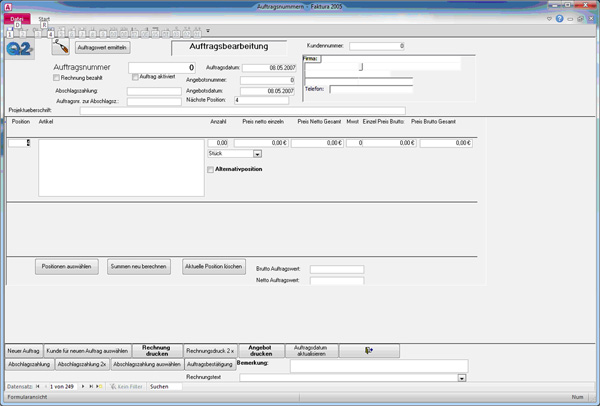Click the Abschlagszahlung input field
This screenshot has width=600, height=406.
pyautogui.click(x=154, y=91)
